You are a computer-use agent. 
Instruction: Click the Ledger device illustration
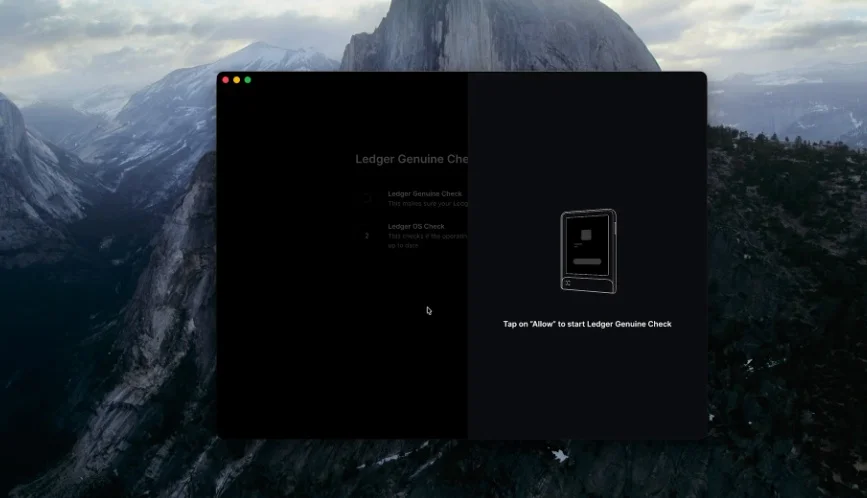pos(588,251)
